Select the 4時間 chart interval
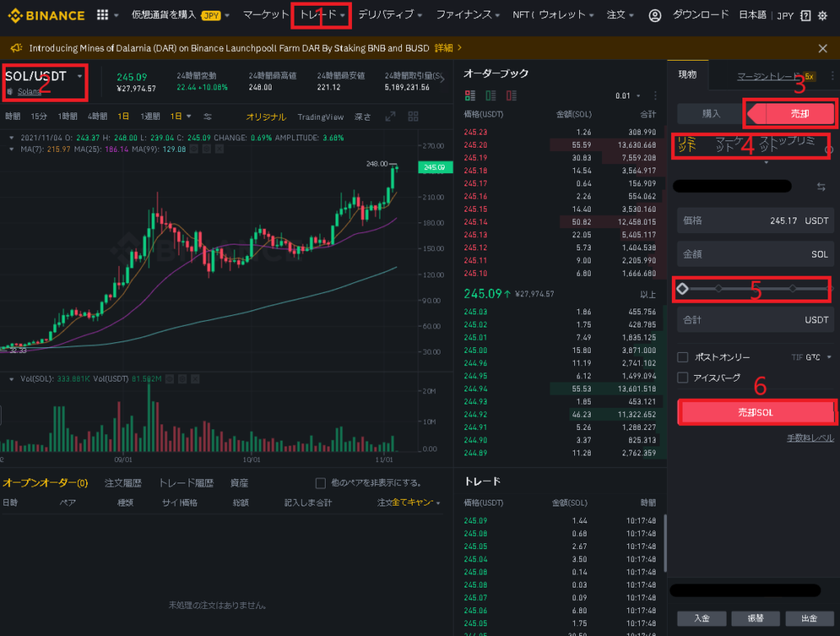This screenshot has width=840, height=636. (98, 117)
